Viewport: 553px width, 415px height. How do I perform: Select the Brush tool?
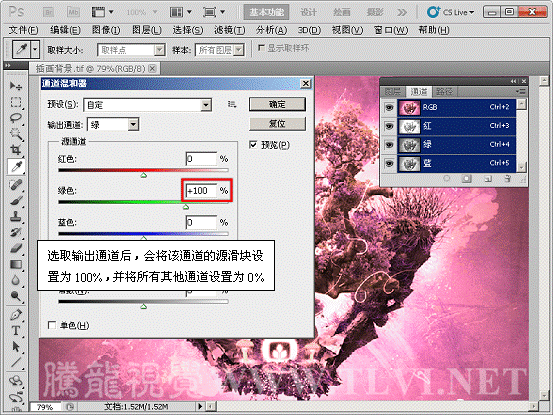pos(16,200)
